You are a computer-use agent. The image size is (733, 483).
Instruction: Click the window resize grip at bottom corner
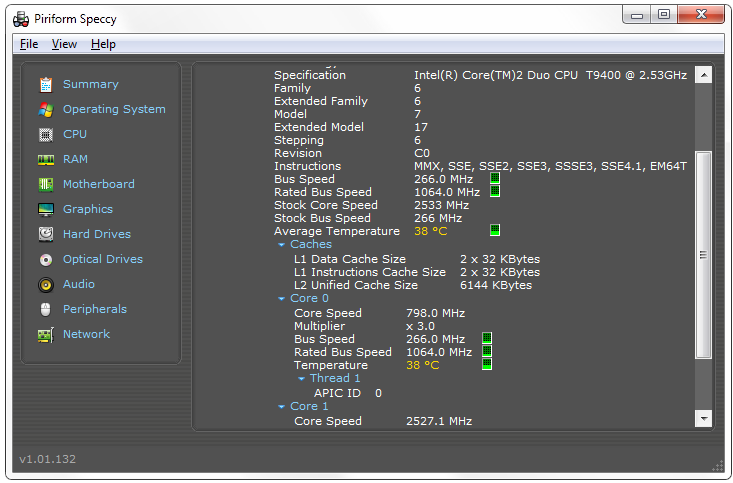pos(717,467)
